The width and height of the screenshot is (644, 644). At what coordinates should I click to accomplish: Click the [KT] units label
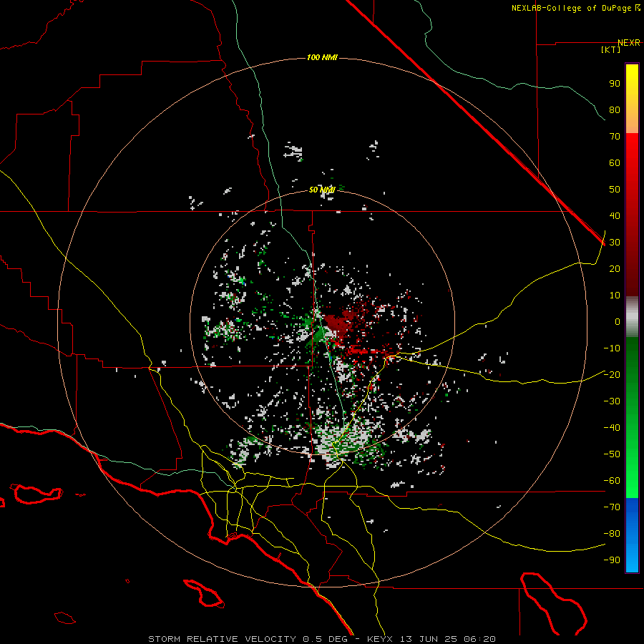coord(611,49)
